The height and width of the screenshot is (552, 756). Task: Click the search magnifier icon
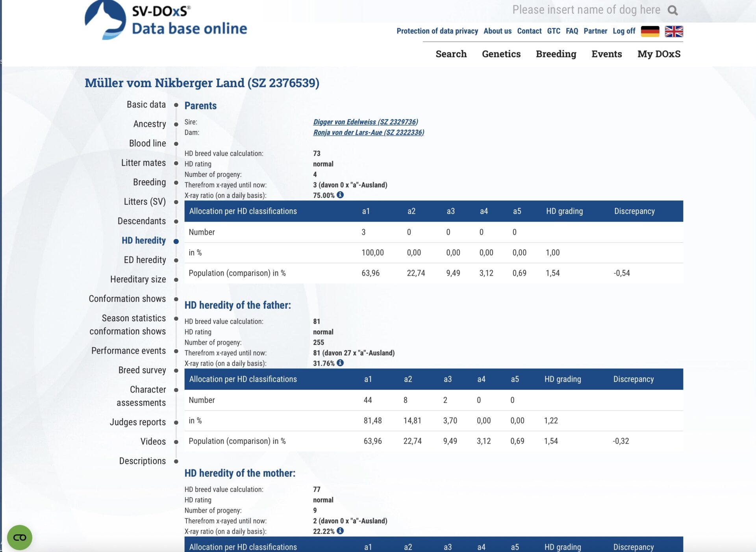(673, 11)
